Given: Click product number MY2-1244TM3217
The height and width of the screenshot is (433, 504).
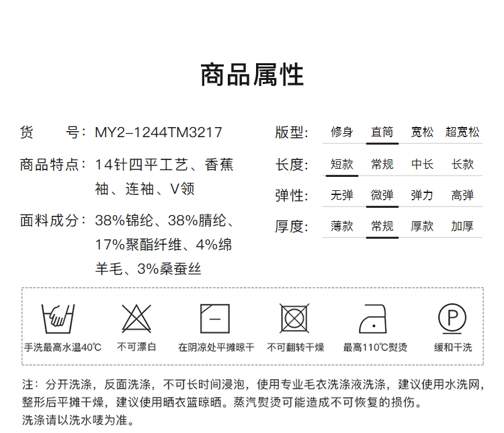Looking at the screenshot, I should coord(159,132).
